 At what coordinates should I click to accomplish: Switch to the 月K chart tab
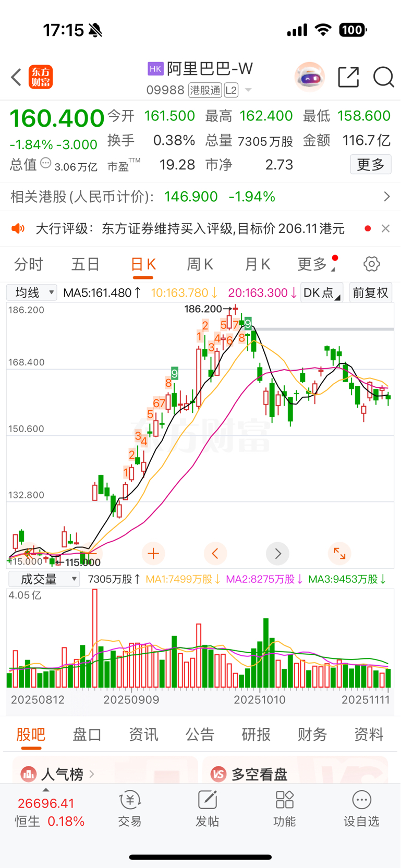tap(258, 264)
